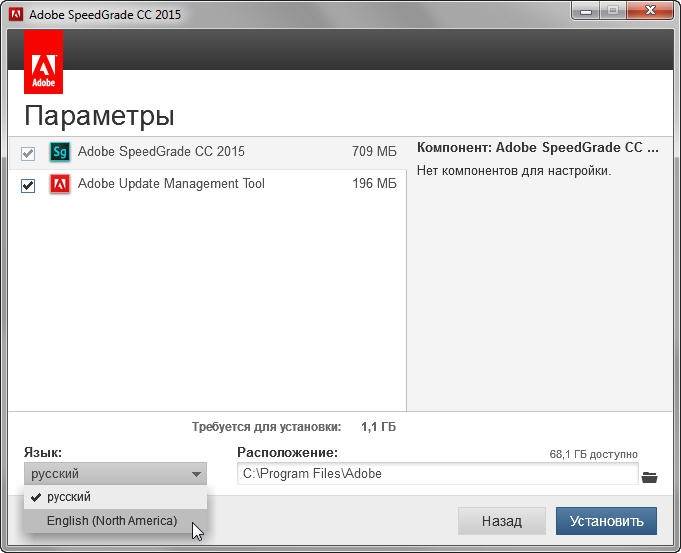681x553 pixels.
Task: Click the Установить button
Action: [606, 521]
